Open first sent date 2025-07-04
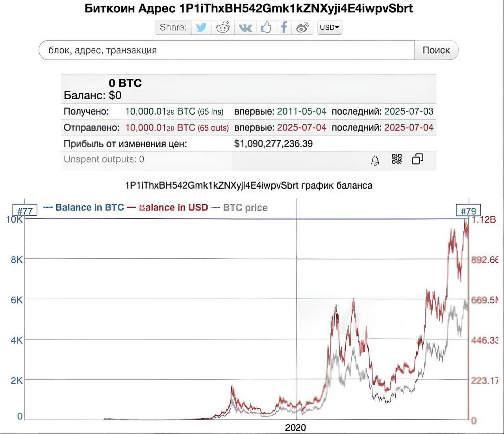504x434 pixels. coord(302,128)
